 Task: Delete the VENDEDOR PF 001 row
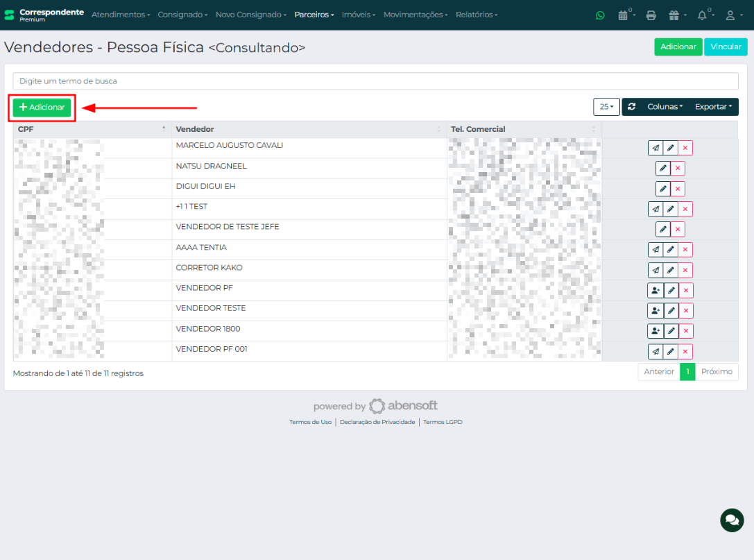[x=685, y=352]
